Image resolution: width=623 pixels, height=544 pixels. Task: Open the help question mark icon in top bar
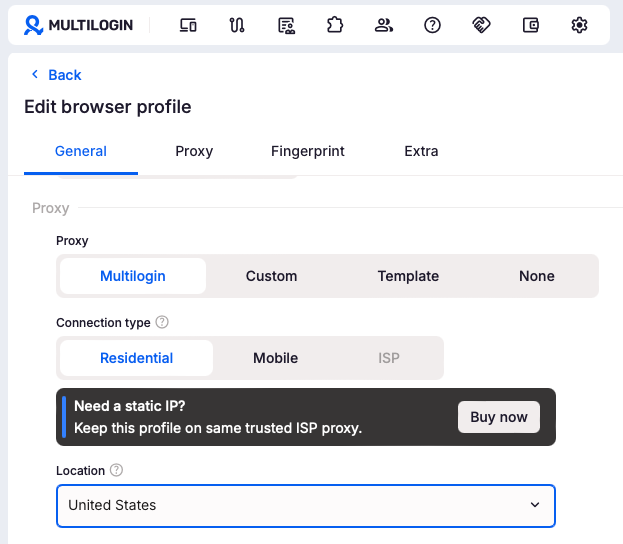click(432, 25)
